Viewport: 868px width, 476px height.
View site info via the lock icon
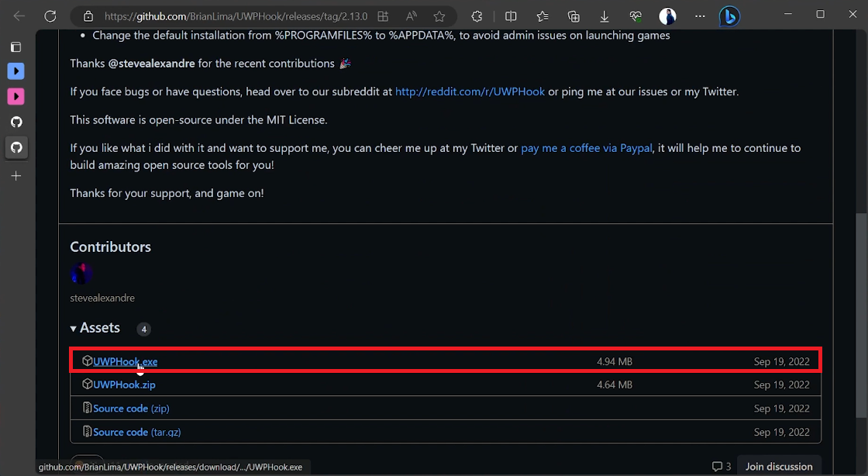point(88,16)
